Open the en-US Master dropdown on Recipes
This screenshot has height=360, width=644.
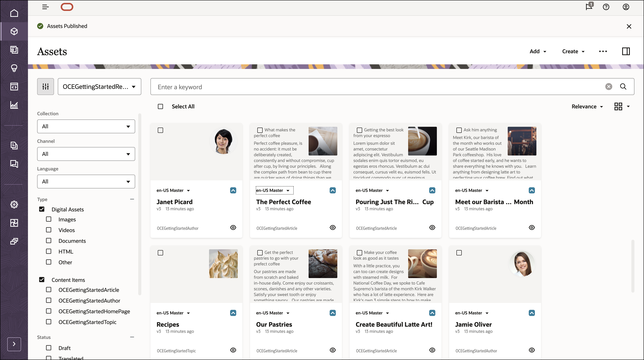(173, 313)
